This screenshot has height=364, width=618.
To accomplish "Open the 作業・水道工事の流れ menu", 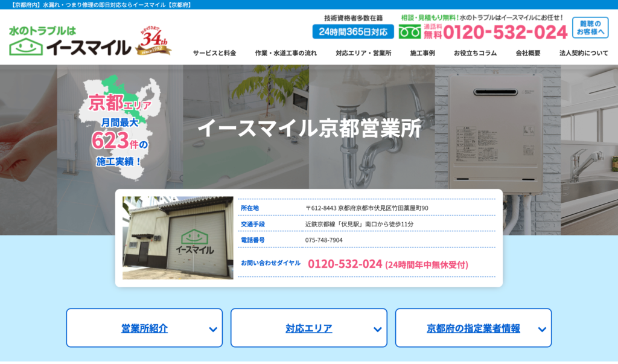I will [x=285, y=53].
